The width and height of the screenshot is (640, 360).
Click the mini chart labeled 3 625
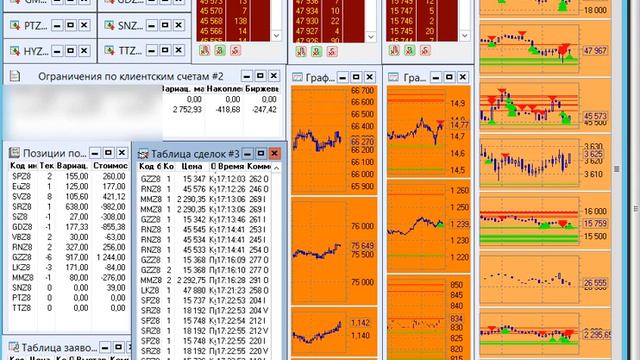pos(545,163)
